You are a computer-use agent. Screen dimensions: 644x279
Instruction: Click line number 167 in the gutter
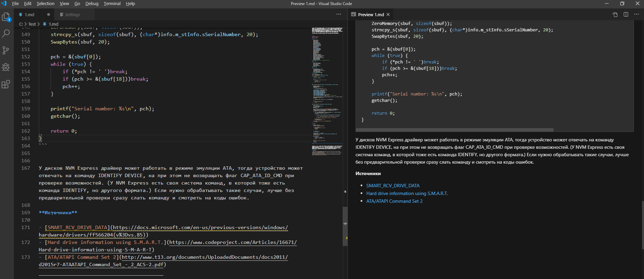[26, 168]
